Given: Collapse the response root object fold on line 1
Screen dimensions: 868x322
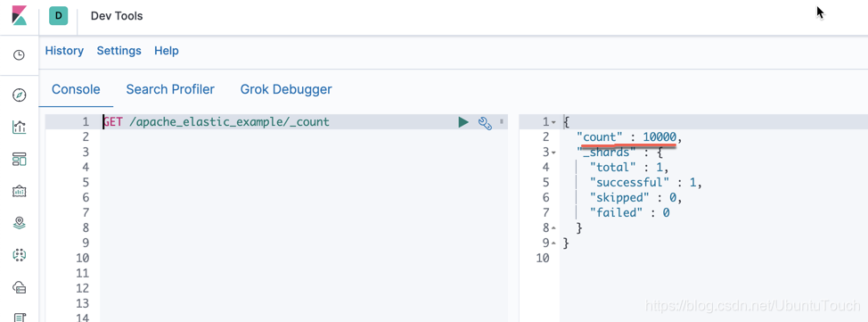Looking at the screenshot, I should [553, 122].
